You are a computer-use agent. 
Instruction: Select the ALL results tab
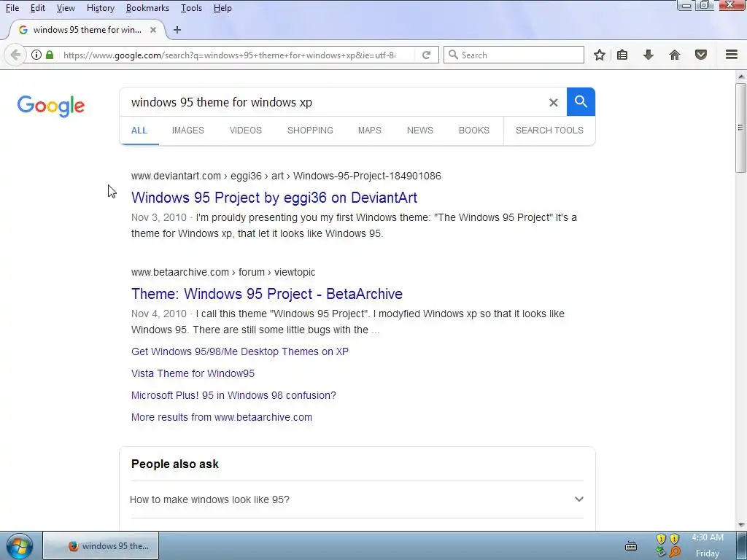[139, 130]
